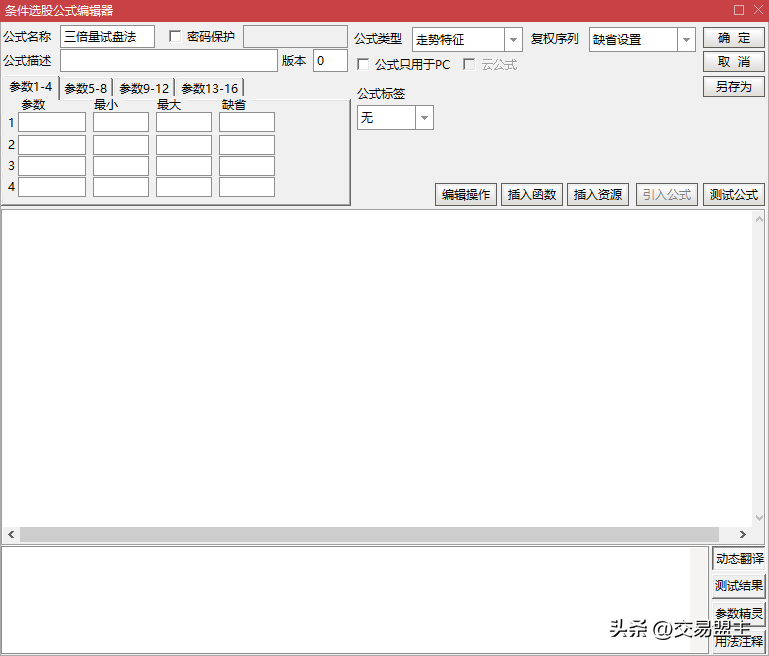Open the 复权序列 dropdown showing 缺省设置
Viewport: 769px width, 656px height.
(642, 40)
